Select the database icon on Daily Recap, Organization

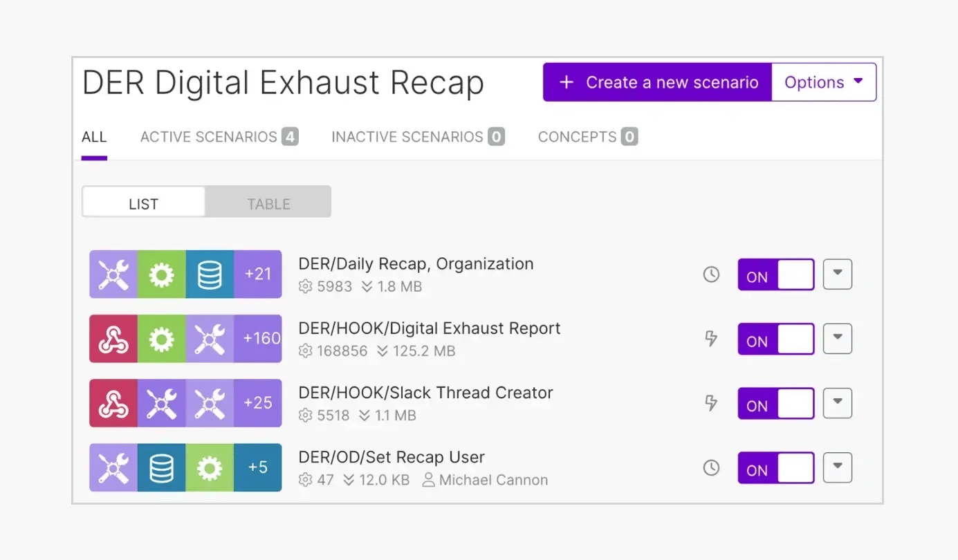(x=210, y=274)
